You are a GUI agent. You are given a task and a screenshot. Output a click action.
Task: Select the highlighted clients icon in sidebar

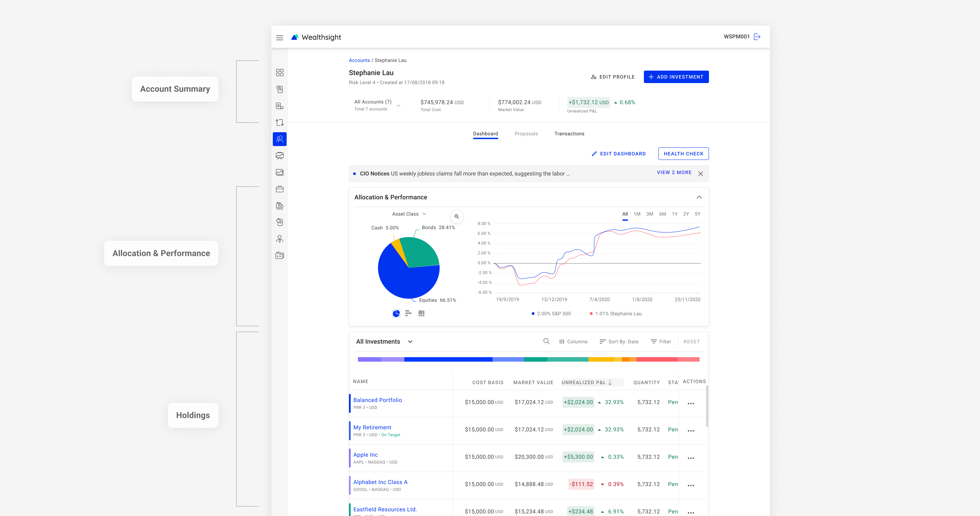(x=280, y=139)
